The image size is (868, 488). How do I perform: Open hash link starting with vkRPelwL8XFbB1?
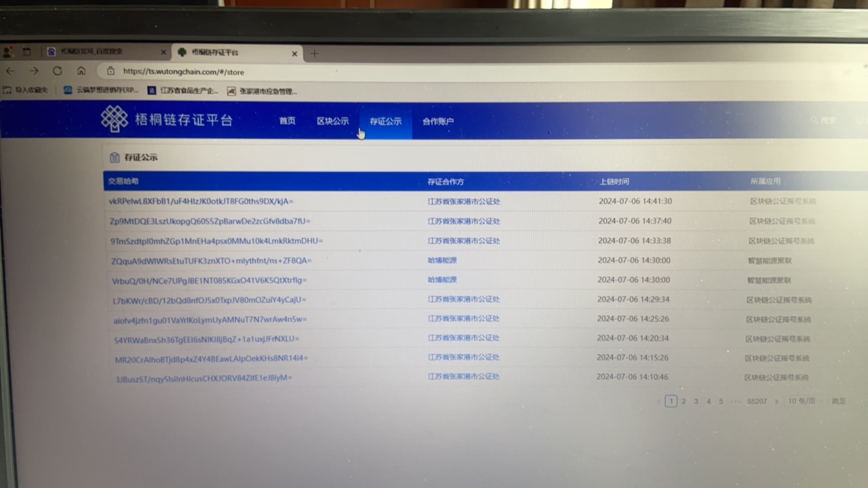(x=201, y=201)
